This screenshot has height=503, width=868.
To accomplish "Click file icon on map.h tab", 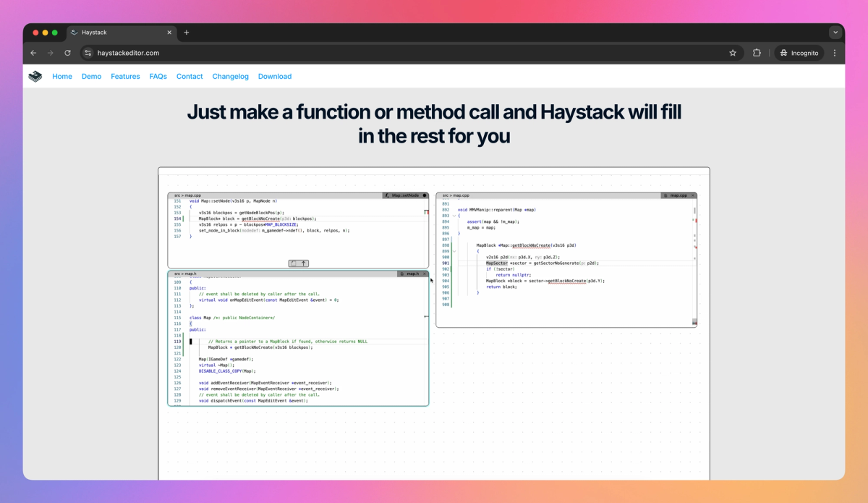I will (x=402, y=274).
